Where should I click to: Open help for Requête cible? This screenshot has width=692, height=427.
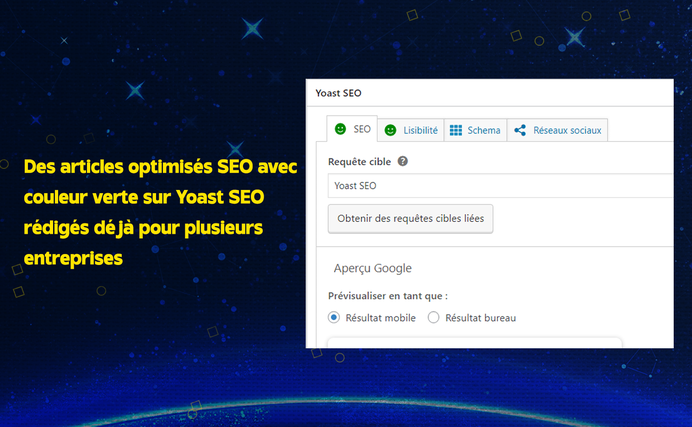coord(402,161)
